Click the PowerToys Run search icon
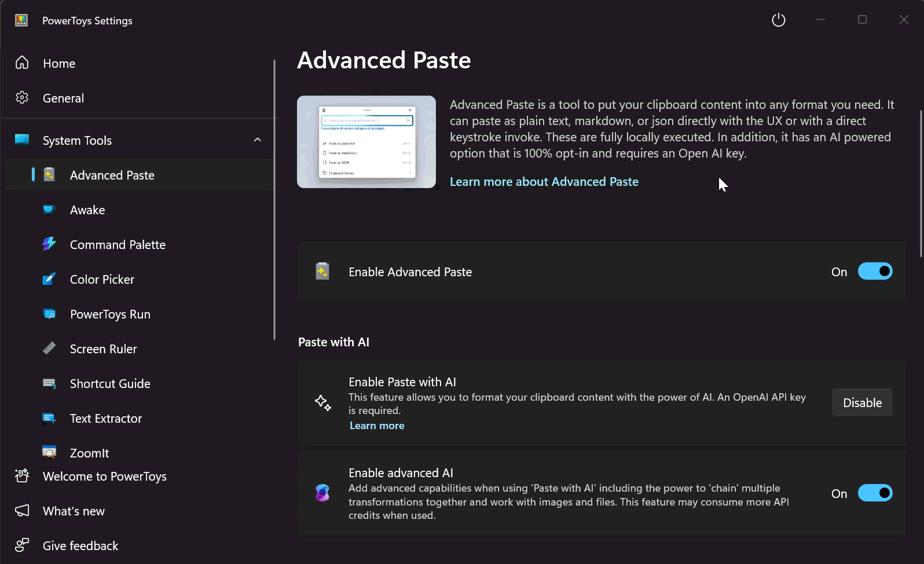The width and height of the screenshot is (924, 564). 49,314
